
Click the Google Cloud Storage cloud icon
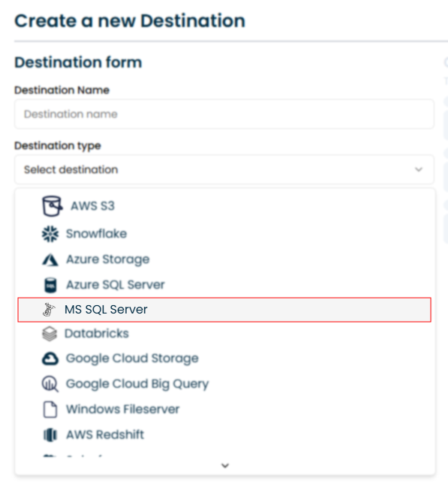50,358
